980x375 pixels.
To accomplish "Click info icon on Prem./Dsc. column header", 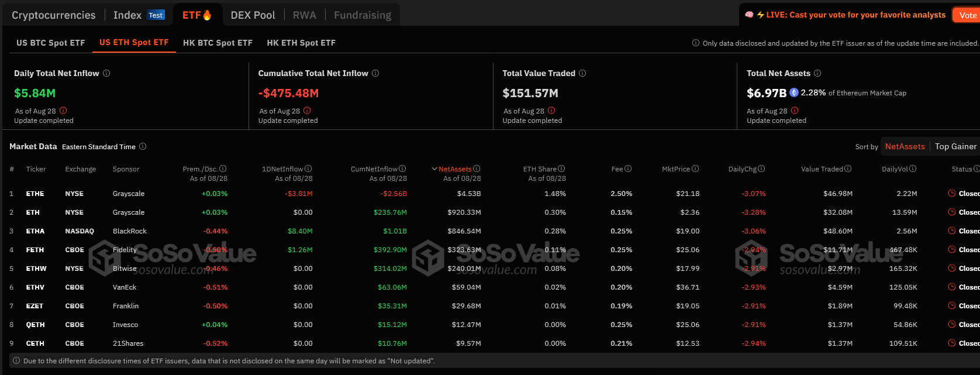I will tap(223, 168).
